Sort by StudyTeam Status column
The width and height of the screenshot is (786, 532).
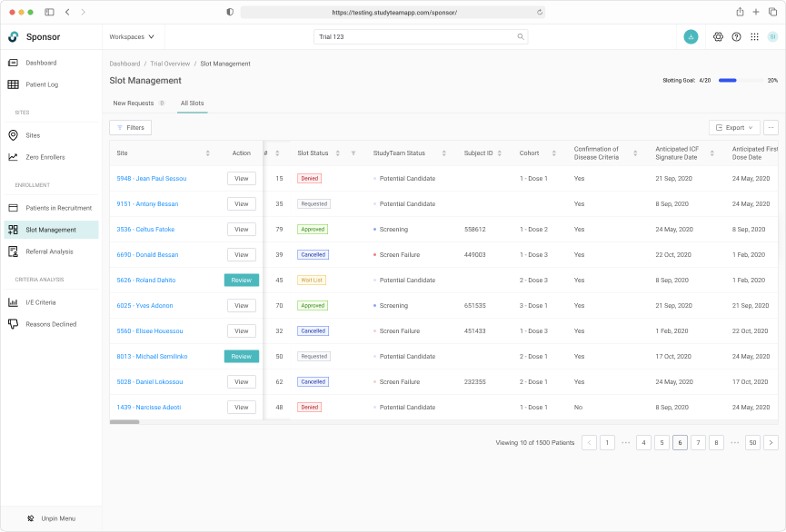point(444,153)
